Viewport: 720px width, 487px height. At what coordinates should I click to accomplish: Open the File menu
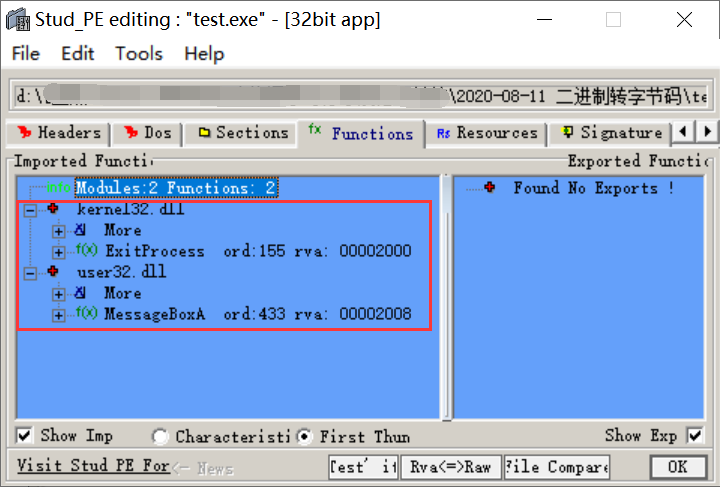(26, 54)
